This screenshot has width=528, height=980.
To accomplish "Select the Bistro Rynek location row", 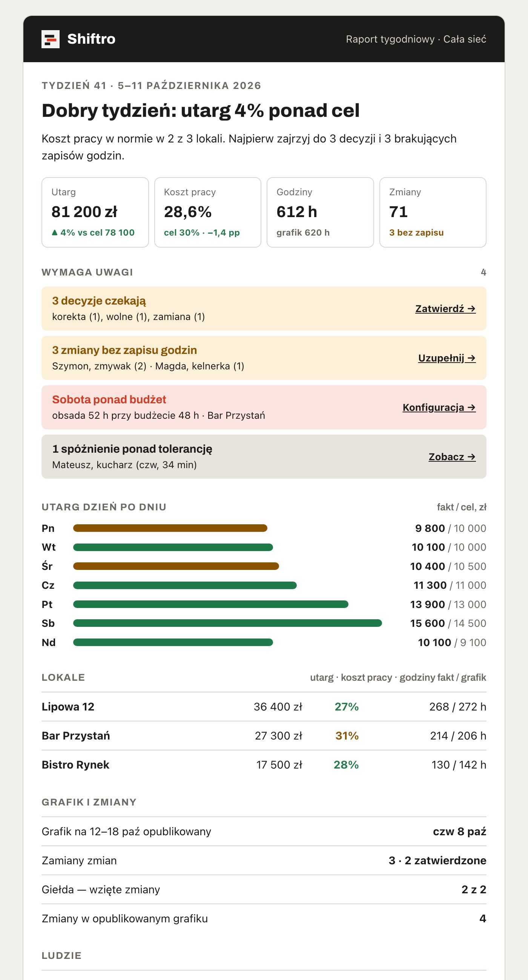I will pos(264,765).
